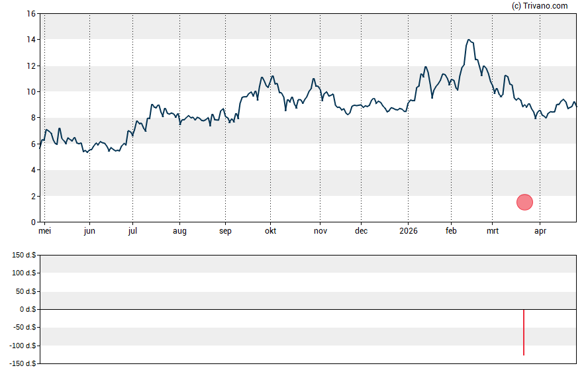Screen dimensions: 588x374
Task: Select the 'jul' label on the x-axis
Action: pos(133,232)
